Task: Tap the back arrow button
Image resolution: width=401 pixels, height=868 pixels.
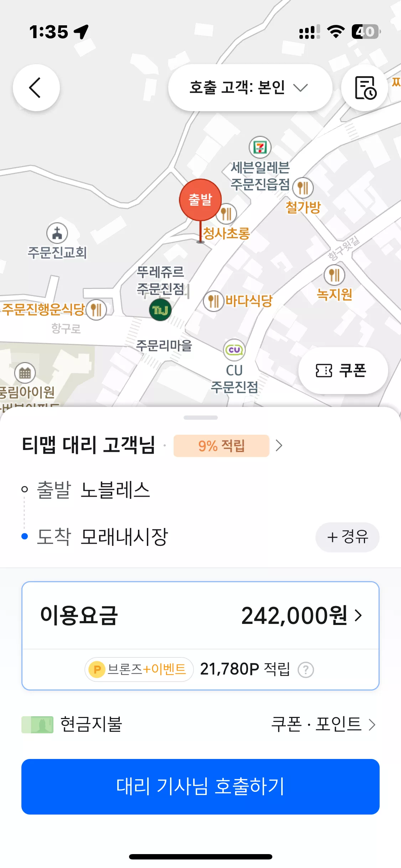Action: [36, 88]
